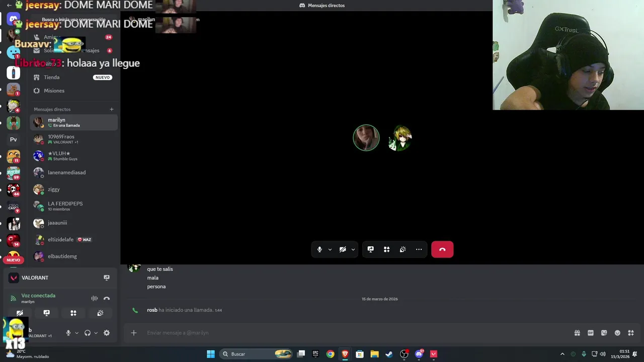Screen dimensions: 644x362
Task: Click the 'persona' message
Action: click(156, 287)
